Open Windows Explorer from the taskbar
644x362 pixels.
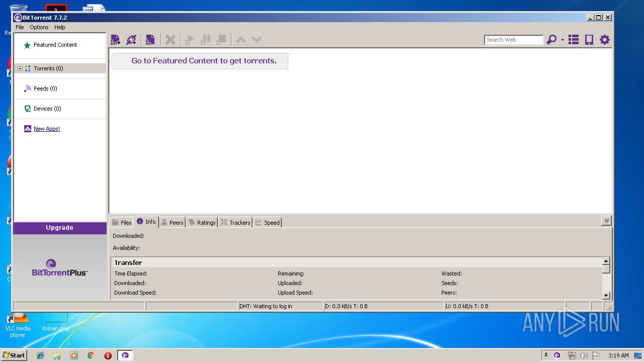57,355
